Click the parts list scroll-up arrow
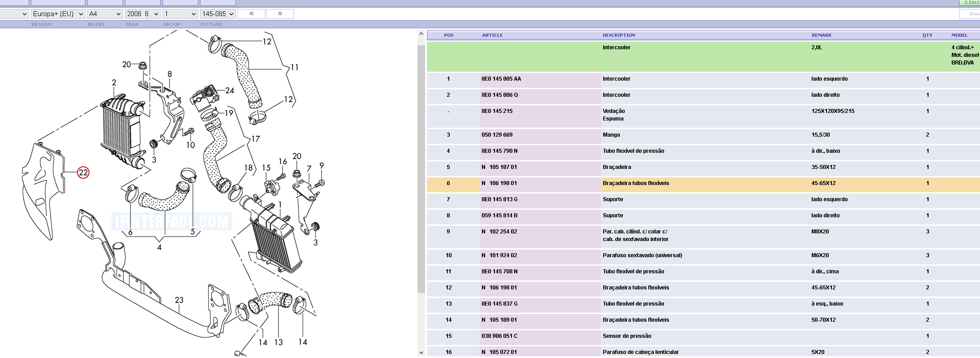980x358 pixels. (421, 34)
